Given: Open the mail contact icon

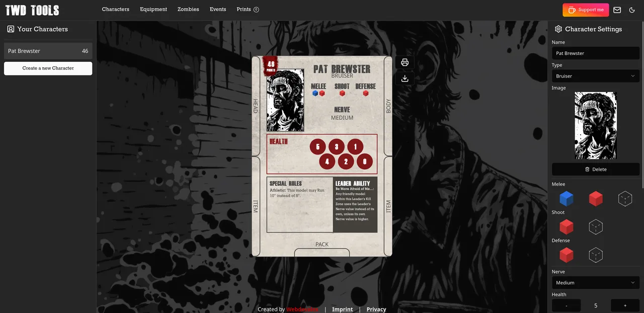Looking at the screenshot, I should point(617,10).
